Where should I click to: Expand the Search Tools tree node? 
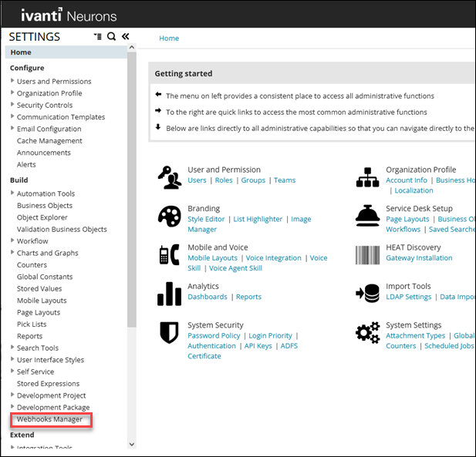click(12, 348)
